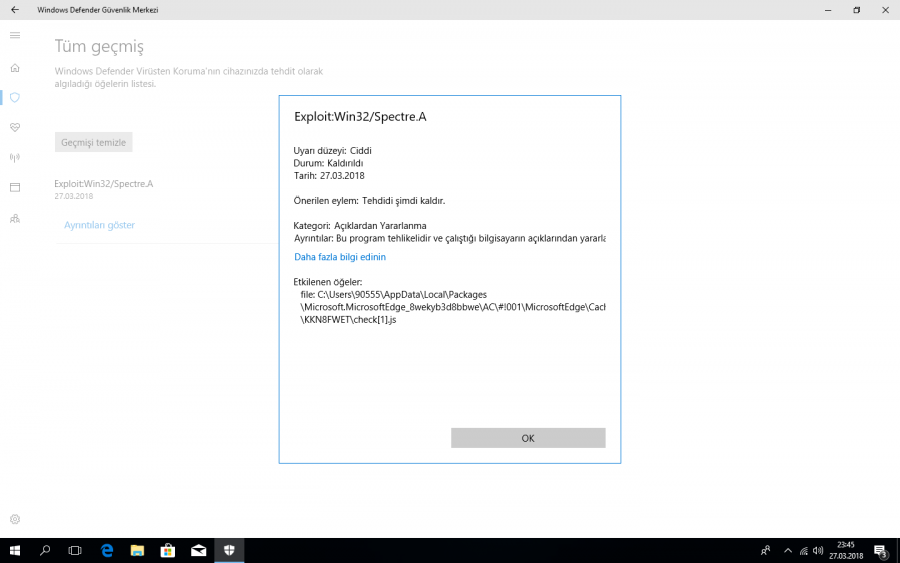Click 'Önerilen eylem: Tehdidi şimdi kaldır.' text

(x=369, y=201)
